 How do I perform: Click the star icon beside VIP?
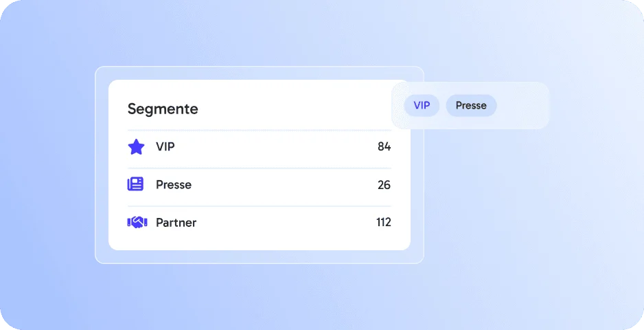click(x=137, y=146)
